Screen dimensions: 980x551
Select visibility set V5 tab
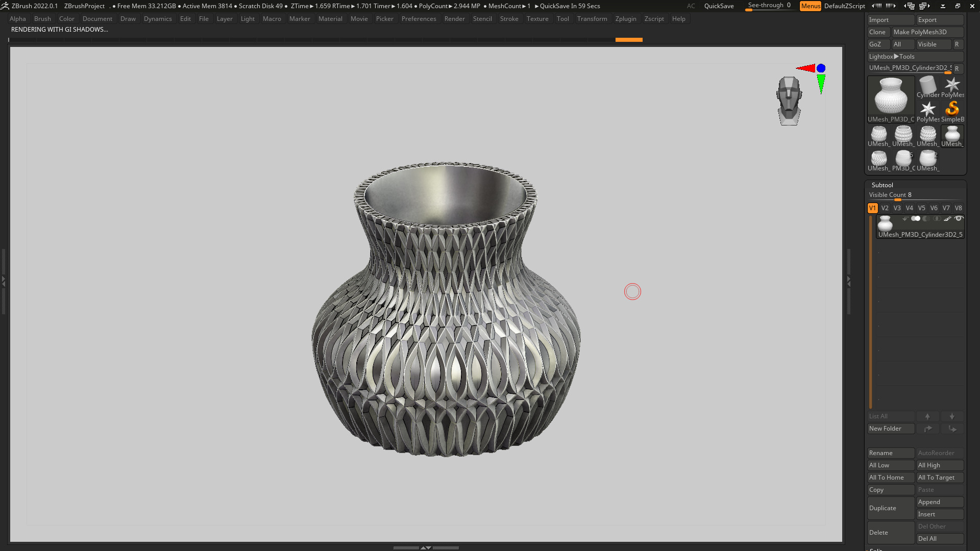click(921, 208)
